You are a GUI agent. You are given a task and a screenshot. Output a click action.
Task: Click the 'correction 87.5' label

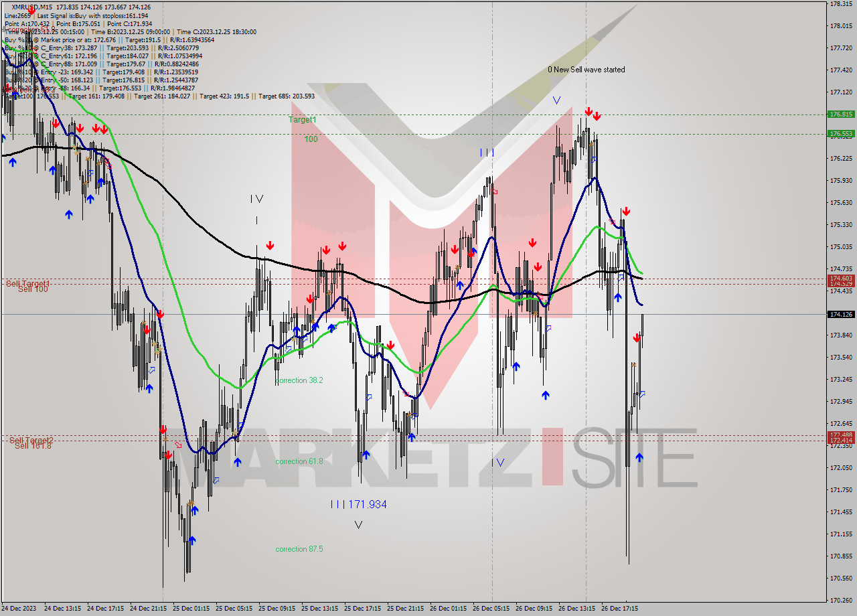tap(299, 549)
